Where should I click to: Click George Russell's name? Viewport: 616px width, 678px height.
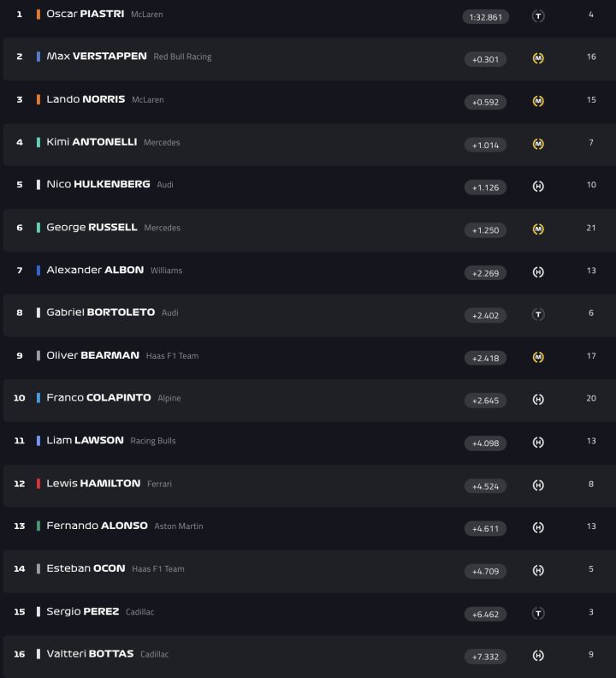(x=92, y=228)
